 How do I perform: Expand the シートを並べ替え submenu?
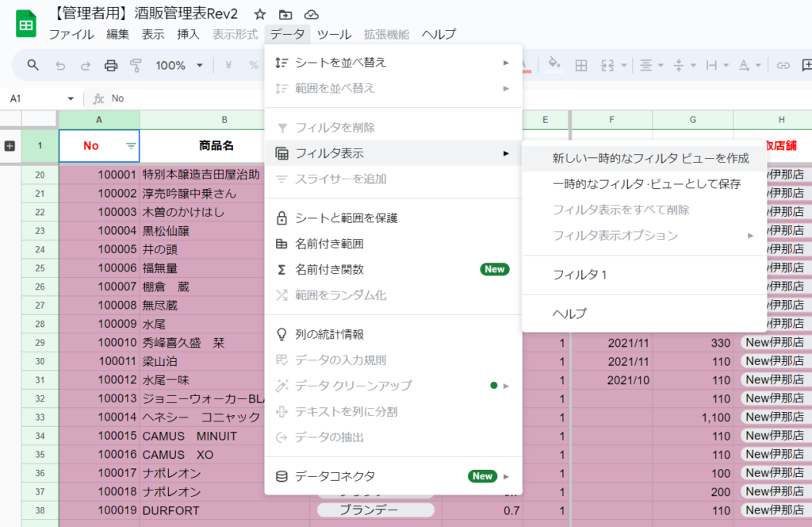(505, 62)
